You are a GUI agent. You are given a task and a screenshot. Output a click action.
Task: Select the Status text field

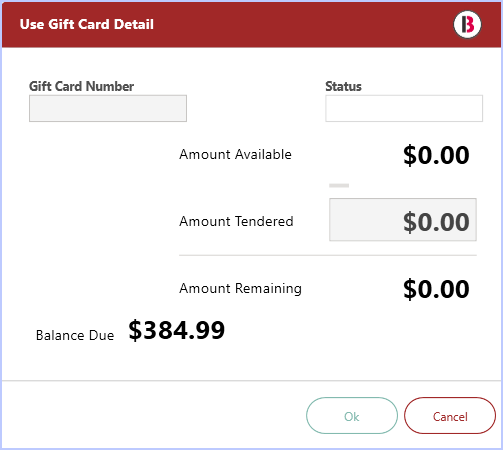coord(404,108)
